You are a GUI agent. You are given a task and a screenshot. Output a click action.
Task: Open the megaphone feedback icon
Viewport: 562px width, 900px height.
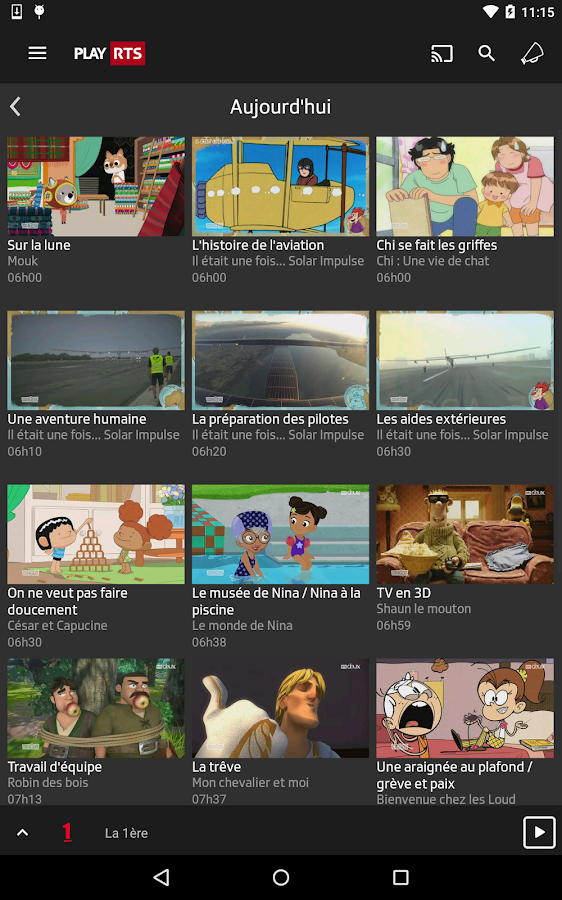pyautogui.click(x=532, y=53)
